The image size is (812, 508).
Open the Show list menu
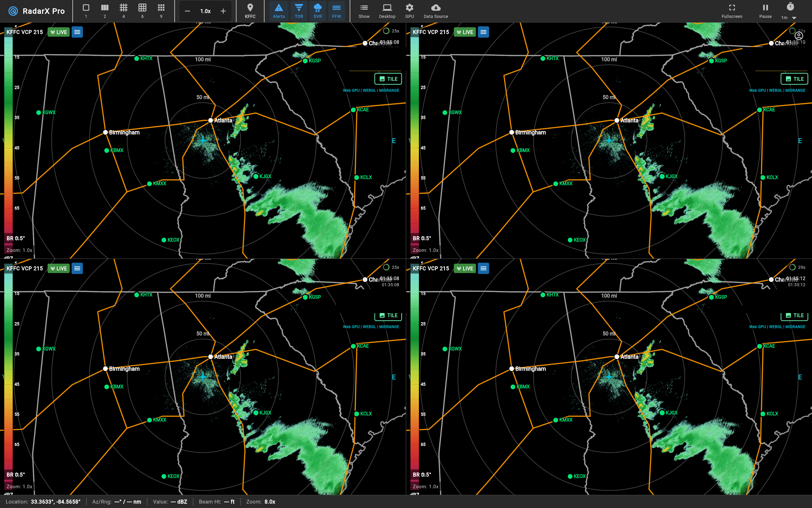pyautogui.click(x=364, y=11)
